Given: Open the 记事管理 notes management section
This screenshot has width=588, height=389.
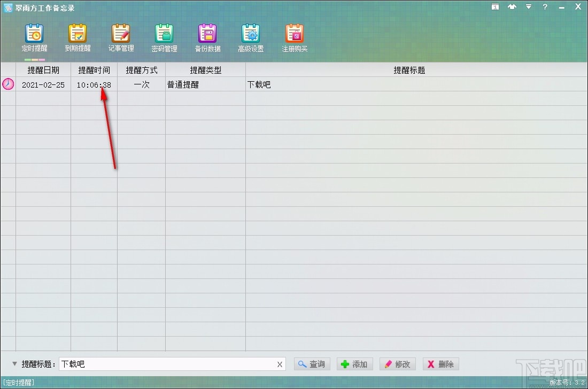Looking at the screenshot, I should [x=121, y=38].
